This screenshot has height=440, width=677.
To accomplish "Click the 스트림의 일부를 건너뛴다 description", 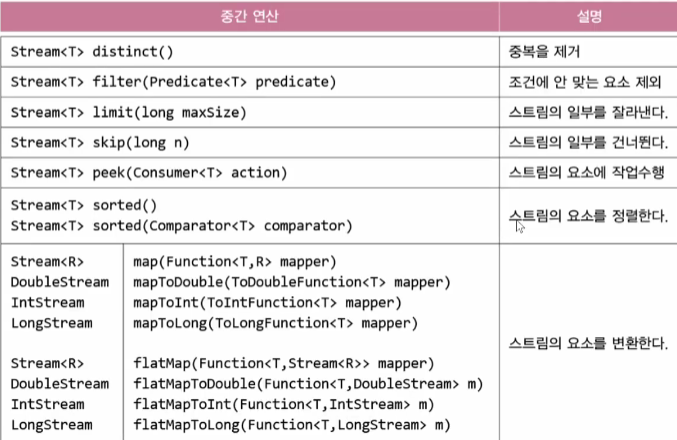I will [588, 142].
